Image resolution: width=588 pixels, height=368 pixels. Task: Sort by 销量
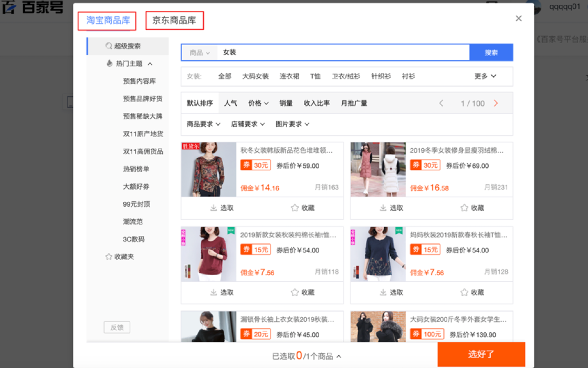pos(286,103)
